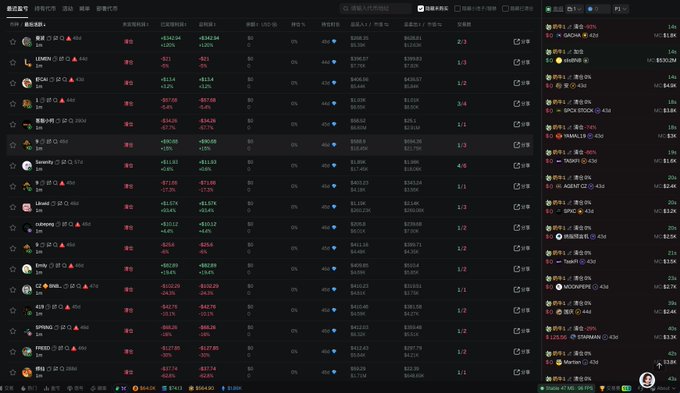Click the warning triangle on cubepeg row
The width and height of the screenshot is (680, 393).
tap(77, 224)
